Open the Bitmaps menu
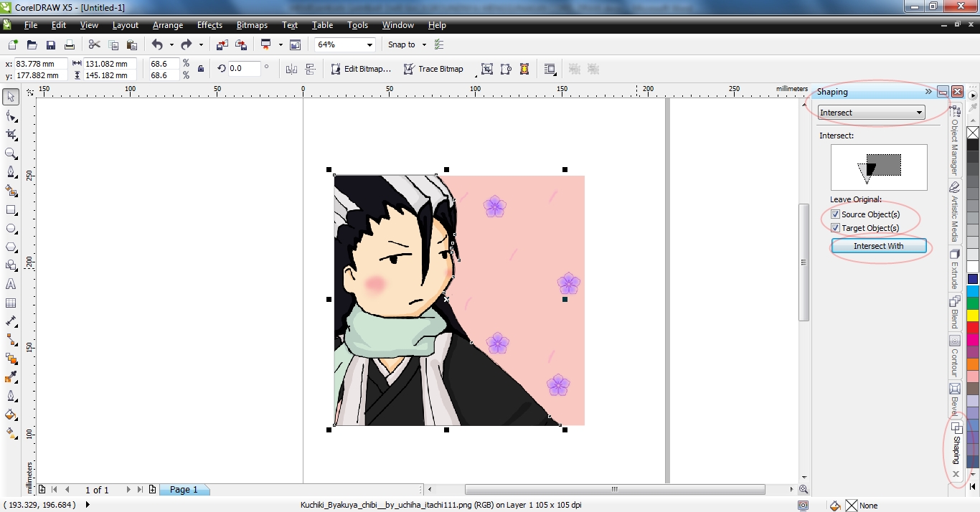This screenshot has height=512, width=980. [252, 25]
